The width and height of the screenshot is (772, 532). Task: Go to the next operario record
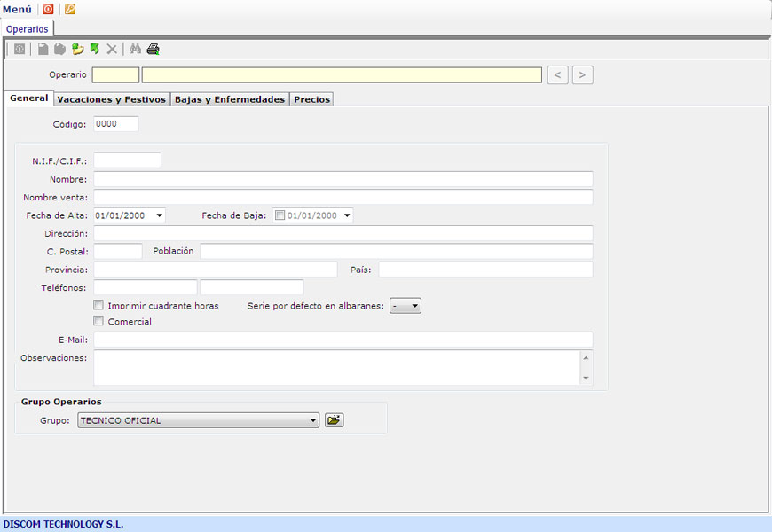coord(582,75)
